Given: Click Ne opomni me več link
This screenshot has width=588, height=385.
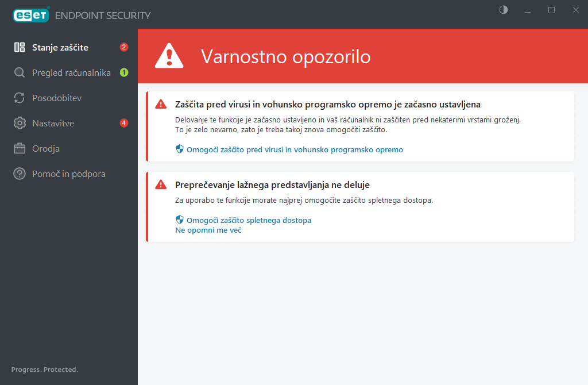Looking at the screenshot, I should (208, 230).
